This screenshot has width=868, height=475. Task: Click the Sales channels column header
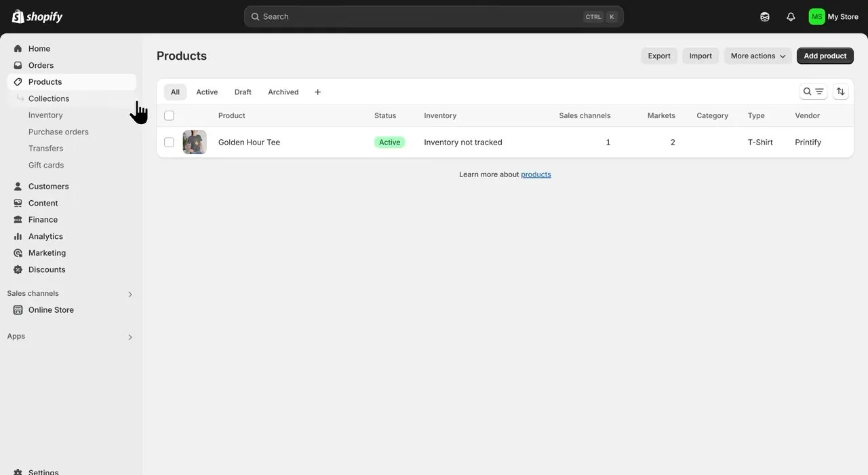585,115
